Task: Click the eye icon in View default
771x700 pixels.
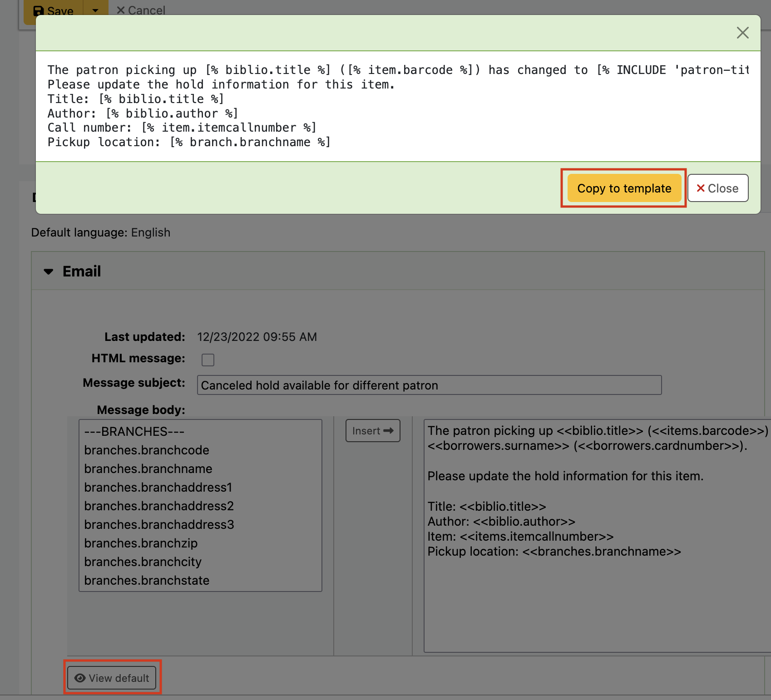Action: (x=80, y=678)
